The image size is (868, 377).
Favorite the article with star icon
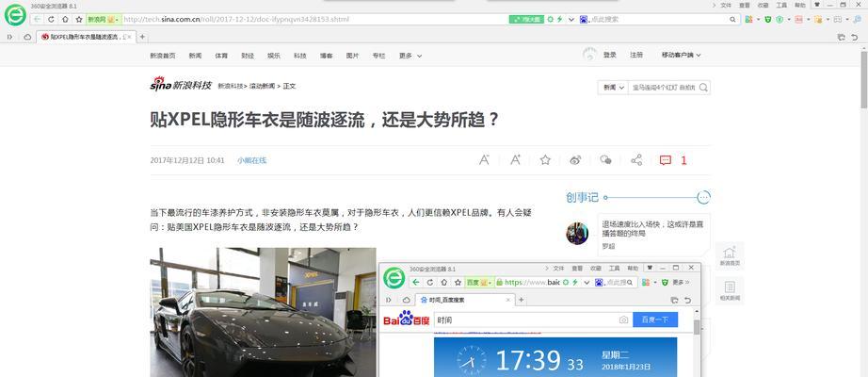(545, 160)
